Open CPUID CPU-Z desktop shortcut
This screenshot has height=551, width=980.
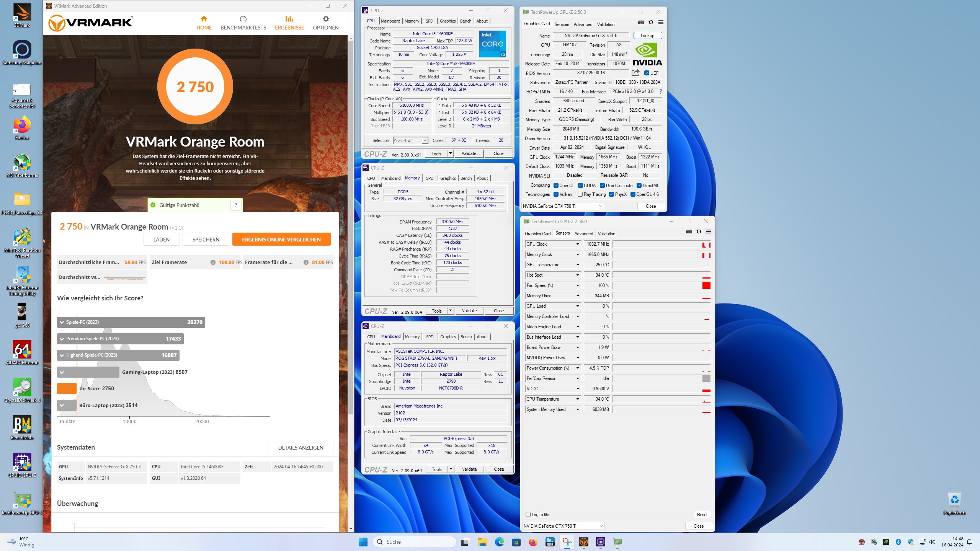tap(22, 465)
